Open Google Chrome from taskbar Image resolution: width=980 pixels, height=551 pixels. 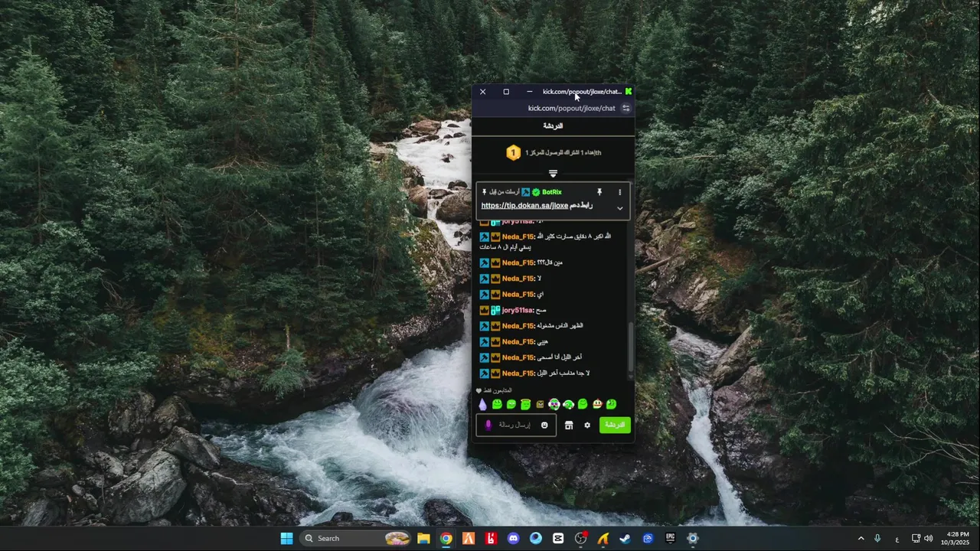pos(446,538)
